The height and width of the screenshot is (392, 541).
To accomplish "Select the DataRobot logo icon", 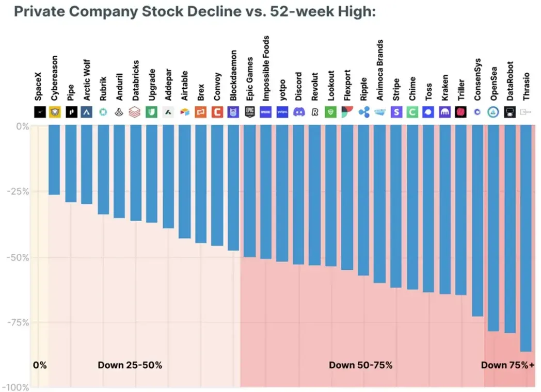I will point(510,111).
